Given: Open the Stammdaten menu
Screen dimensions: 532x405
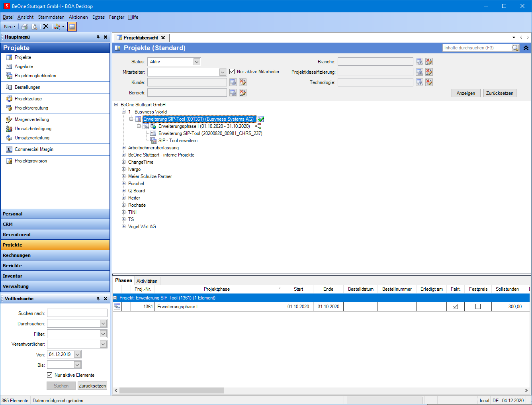Looking at the screenshot, I should point(51,17).
